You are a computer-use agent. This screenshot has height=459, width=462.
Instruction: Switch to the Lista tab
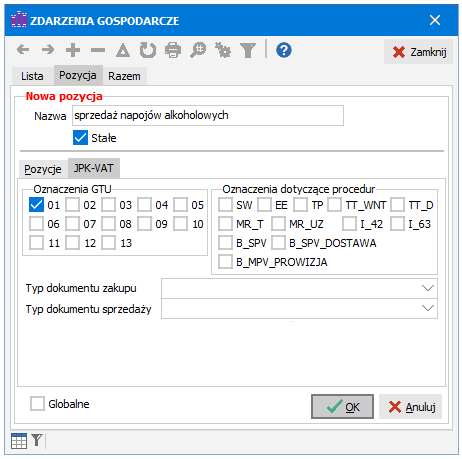click(32, 76)
